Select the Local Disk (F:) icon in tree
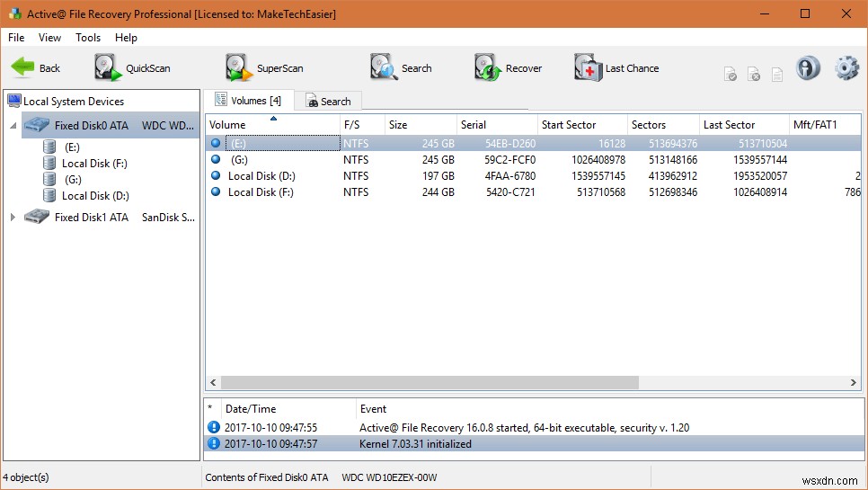The image size is (868, 490). click(49, 163)
